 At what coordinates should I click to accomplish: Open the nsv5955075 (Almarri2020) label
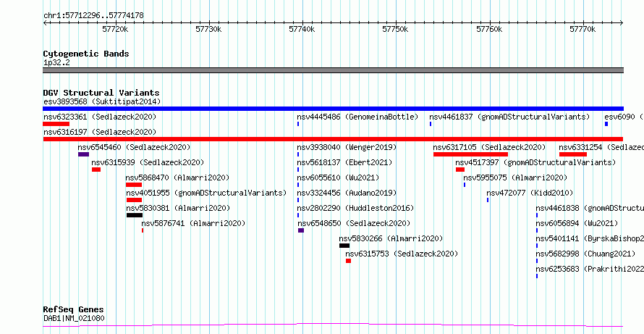pos(515,178)
